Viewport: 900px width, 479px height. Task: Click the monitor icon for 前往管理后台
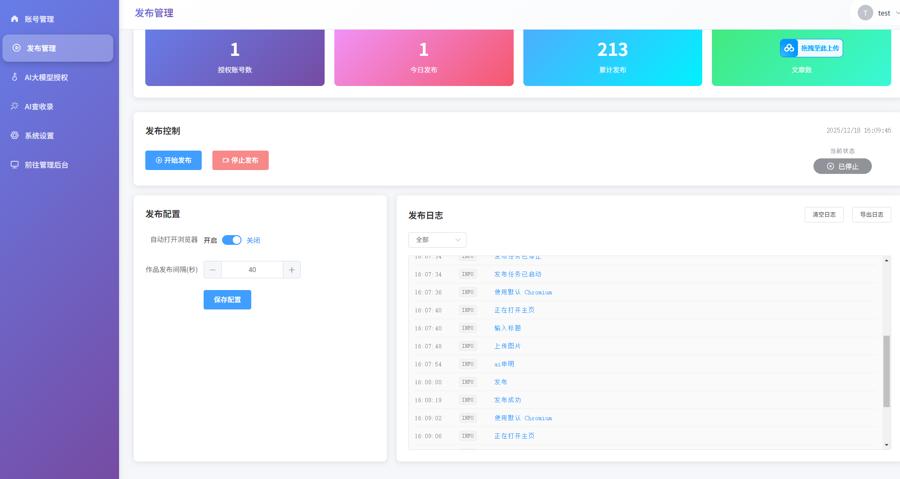click(15, 164)
